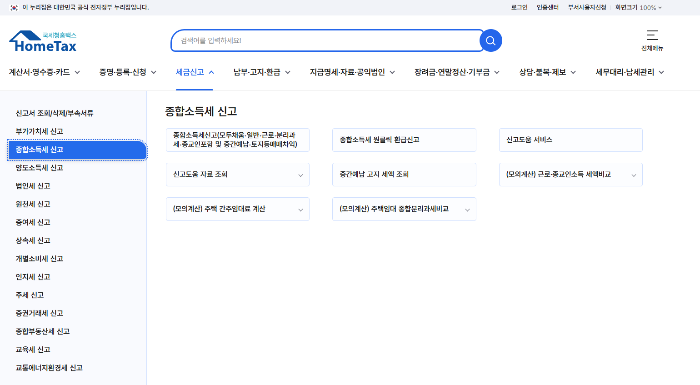Select 신고서 조회/삭제/부속서류 in sidebar
Screen dimensions: 700x385
(54, 113)
